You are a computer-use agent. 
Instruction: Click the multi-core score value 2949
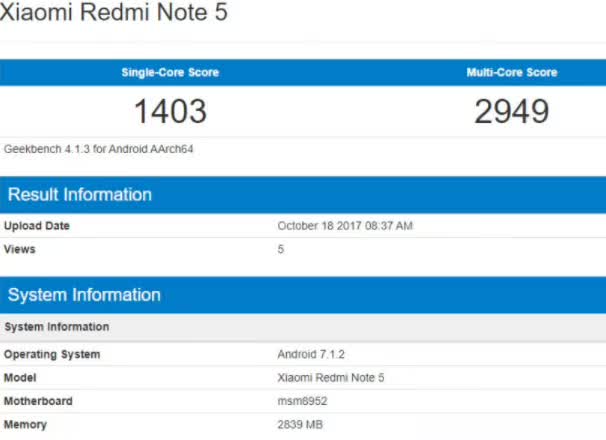(512, 110)
